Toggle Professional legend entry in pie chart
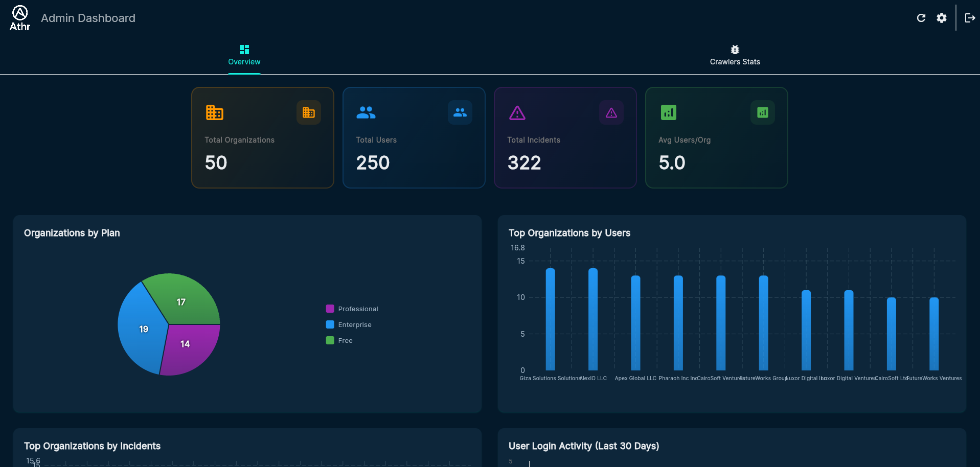Viewport: 980px width, 467px height. tap(352, 309)
